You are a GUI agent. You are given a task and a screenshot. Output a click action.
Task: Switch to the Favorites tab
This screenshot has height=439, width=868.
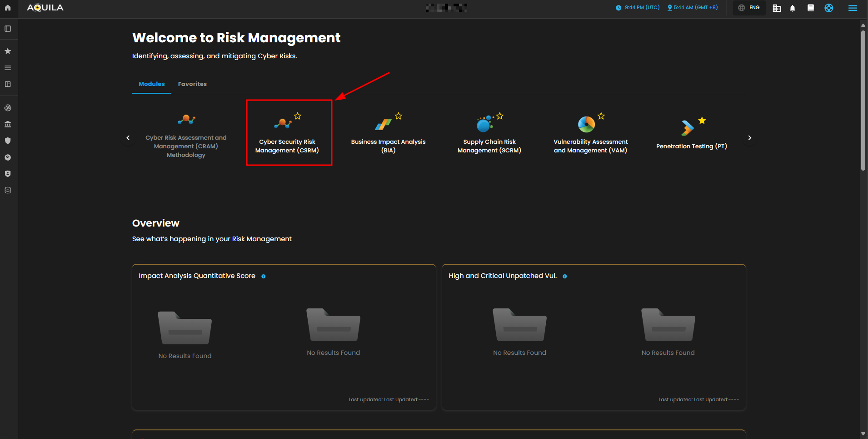pyautogui.click(x=192, y=84)
